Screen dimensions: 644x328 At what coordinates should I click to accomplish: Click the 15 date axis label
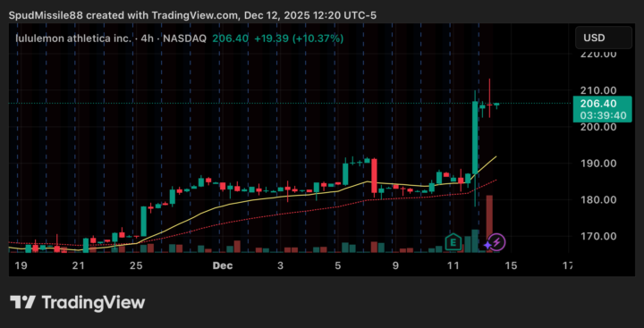511,265
